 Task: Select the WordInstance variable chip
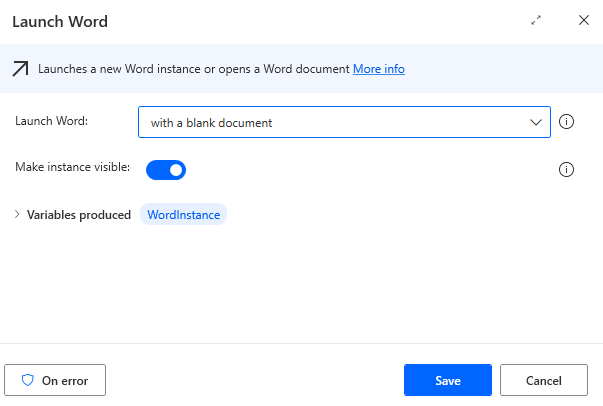(x=183, y=214)
